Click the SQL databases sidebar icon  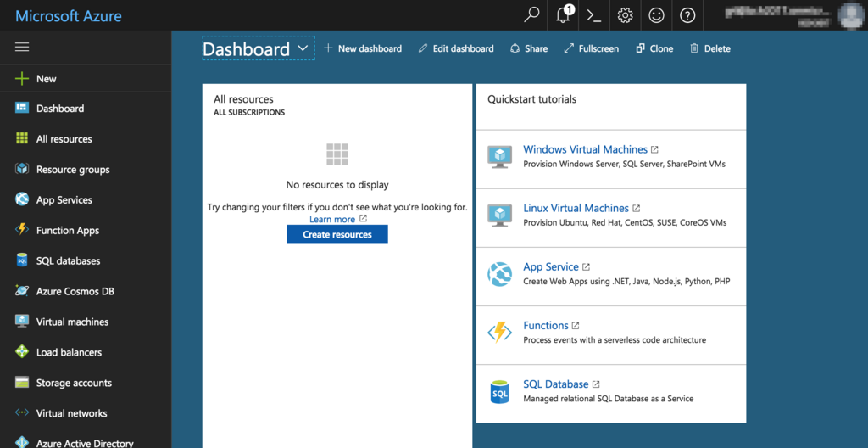[21, 260]
